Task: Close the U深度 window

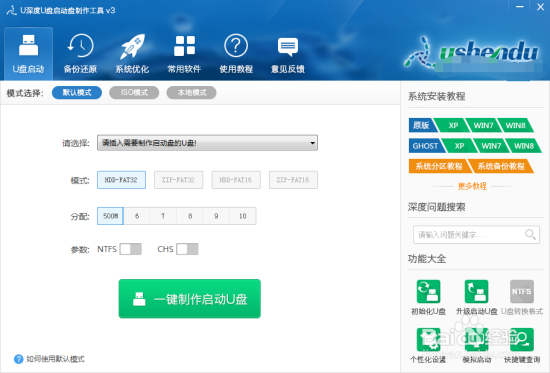Action: pos(541,7)
